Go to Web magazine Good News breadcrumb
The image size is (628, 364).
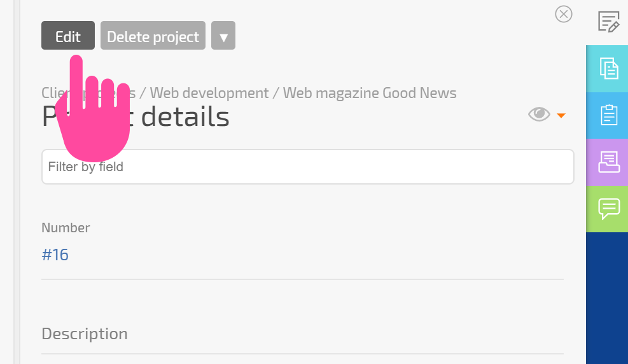(370, 93)
